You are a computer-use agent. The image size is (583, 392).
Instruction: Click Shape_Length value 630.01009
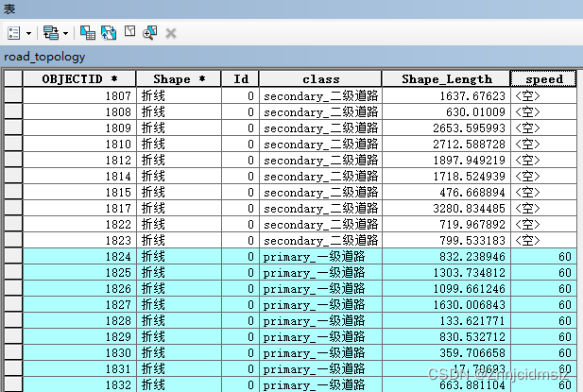(475, 111)
